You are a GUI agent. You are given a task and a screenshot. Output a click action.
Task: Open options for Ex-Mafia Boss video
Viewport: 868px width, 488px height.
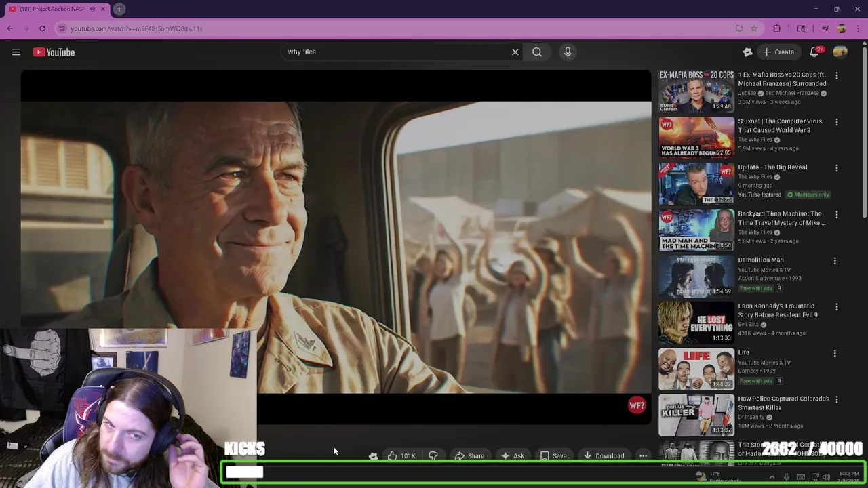[x=836, y=76]
